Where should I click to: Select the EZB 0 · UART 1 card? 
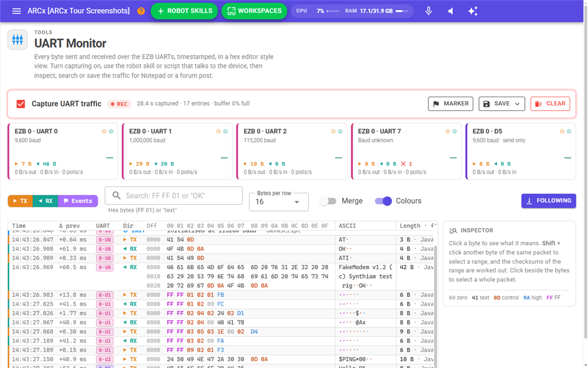point(177,151)
